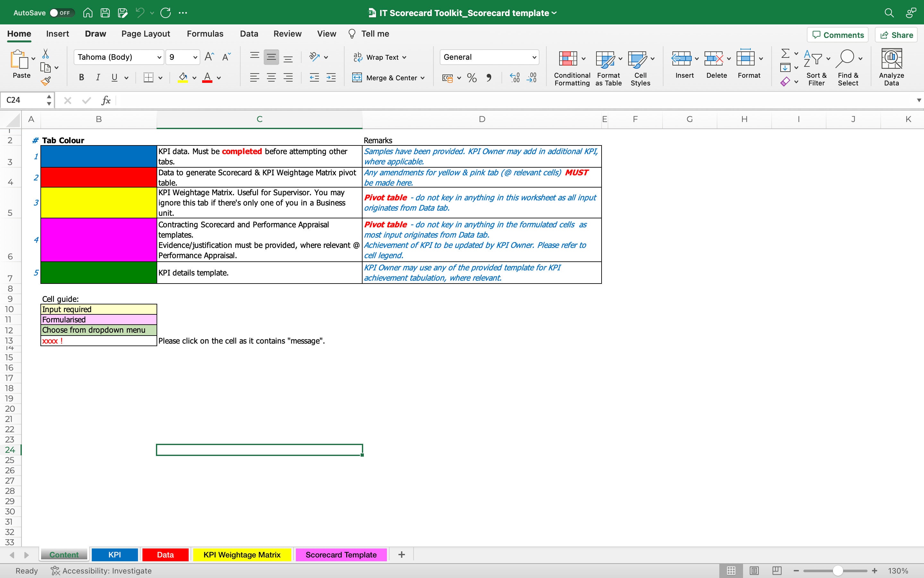Open the Formulas ribbon tab

205,34
